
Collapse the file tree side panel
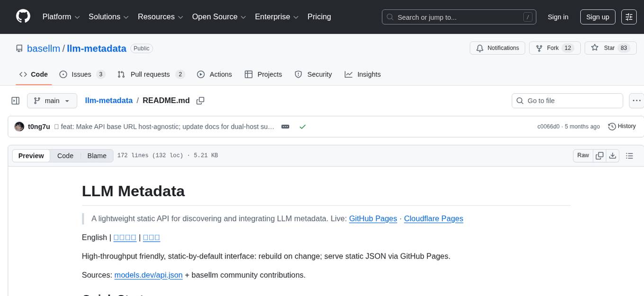[15, 100]
